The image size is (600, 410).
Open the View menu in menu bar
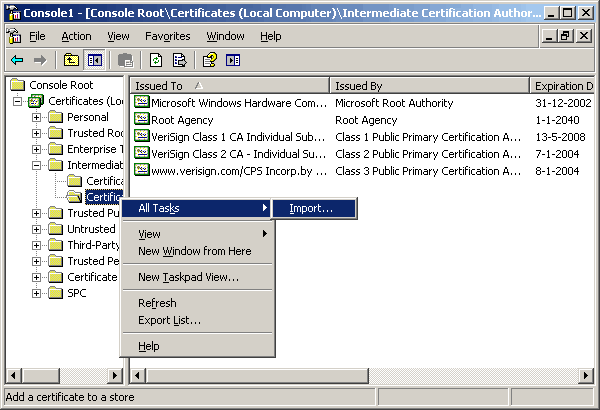point(118,36)
